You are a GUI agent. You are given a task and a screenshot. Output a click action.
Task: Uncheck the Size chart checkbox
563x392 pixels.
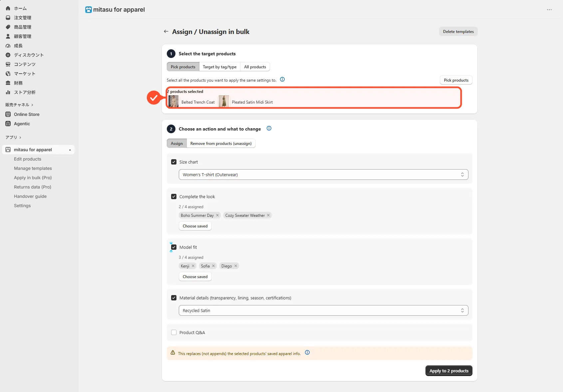[174, 162]
